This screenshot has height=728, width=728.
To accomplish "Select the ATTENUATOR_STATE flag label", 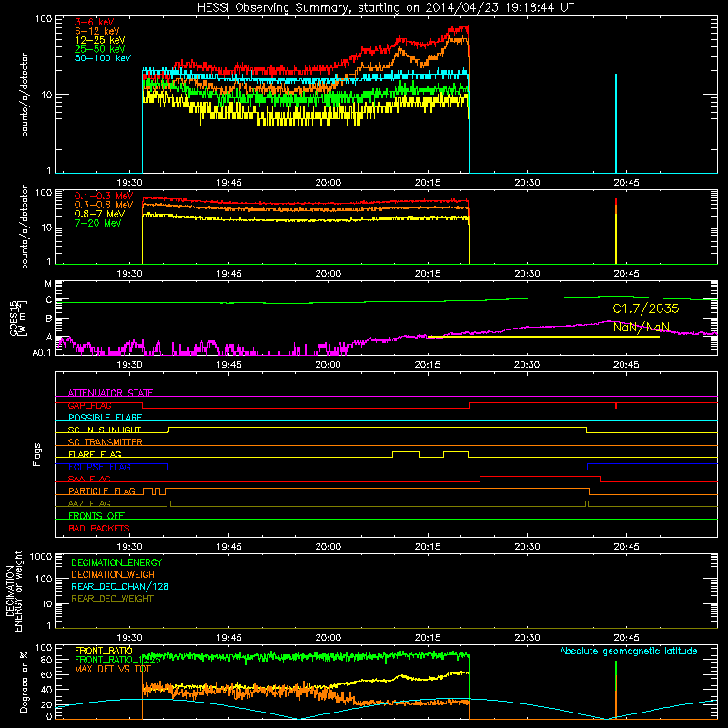I will [x=110, y=393].
